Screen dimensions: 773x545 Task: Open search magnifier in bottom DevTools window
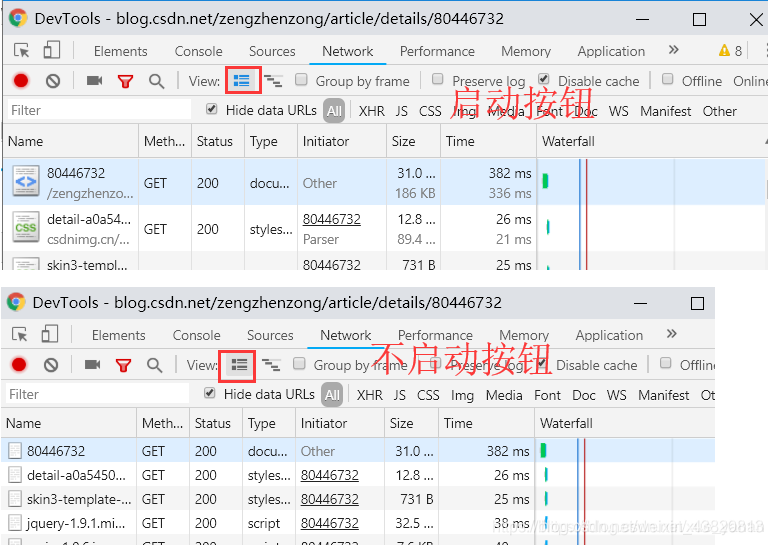pos(154,365)
